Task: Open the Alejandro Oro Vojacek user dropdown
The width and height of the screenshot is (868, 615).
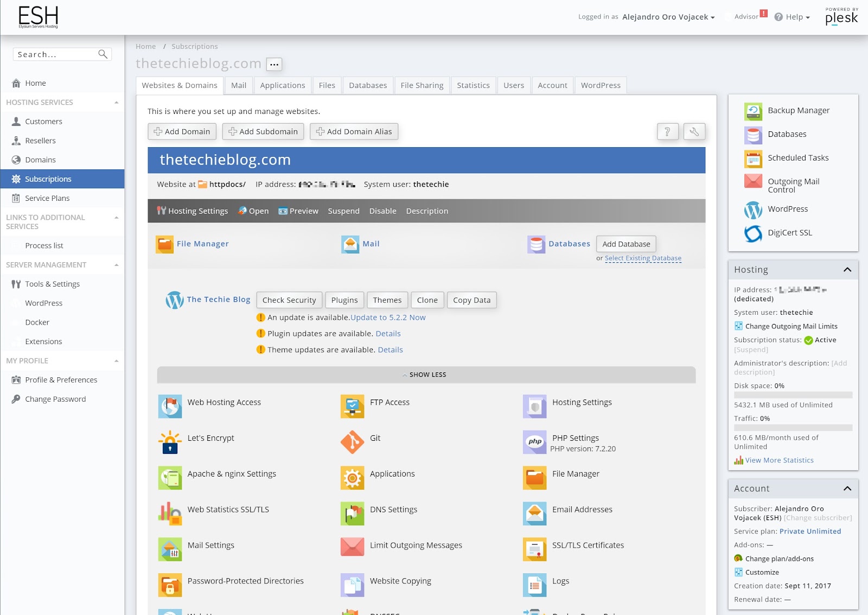Action: point(668,17)
